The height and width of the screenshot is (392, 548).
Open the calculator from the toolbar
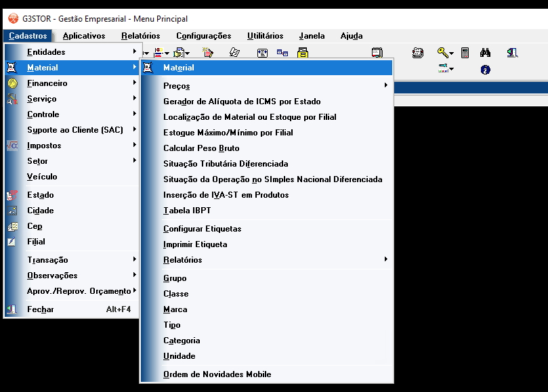[x=465, y=53]
